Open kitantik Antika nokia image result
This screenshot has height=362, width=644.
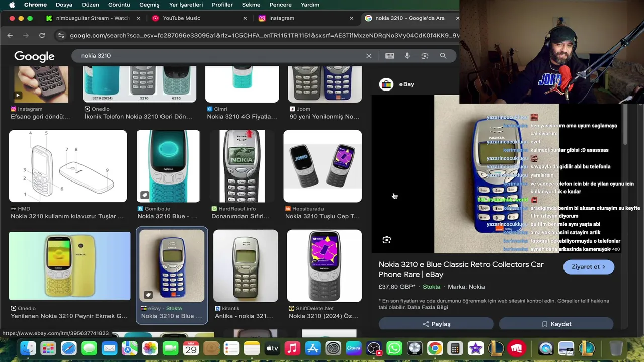point(246,265)
